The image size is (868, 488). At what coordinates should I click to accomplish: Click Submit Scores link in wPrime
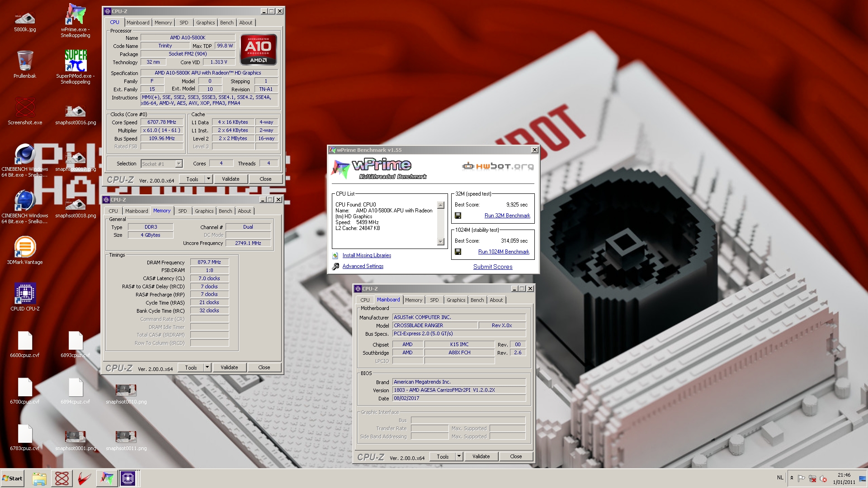click(493, 267)
